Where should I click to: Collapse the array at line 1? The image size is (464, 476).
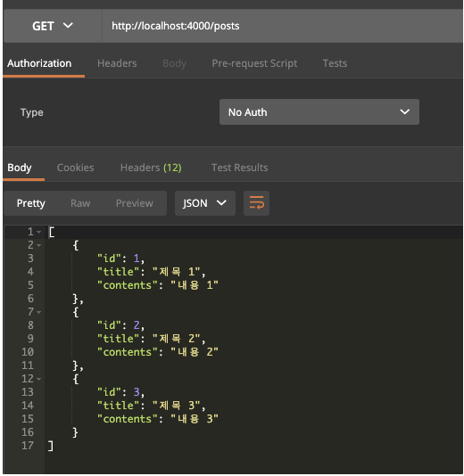(38, 232)
